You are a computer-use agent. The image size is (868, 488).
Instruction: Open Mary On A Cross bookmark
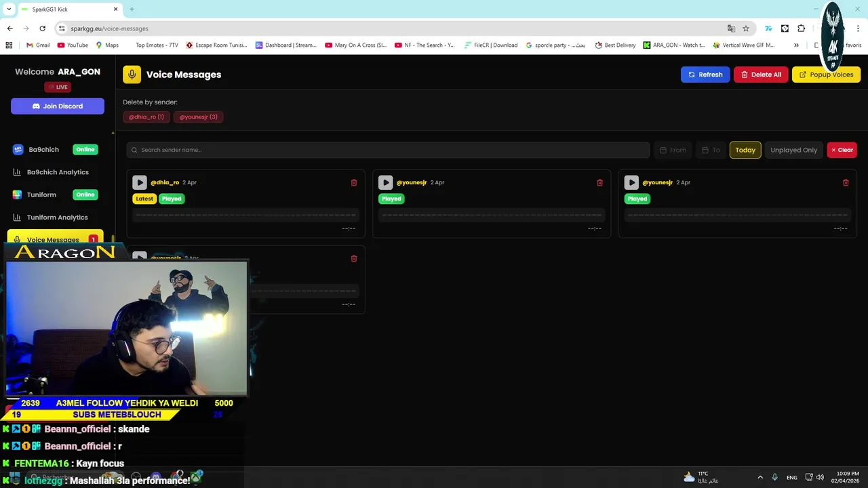point(356,45)
